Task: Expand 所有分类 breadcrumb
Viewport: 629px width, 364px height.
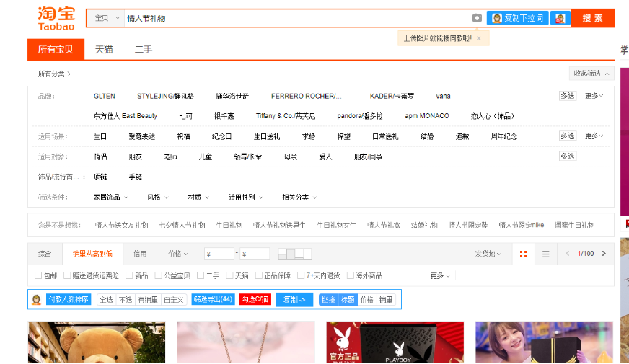Action: click(54, 74)
